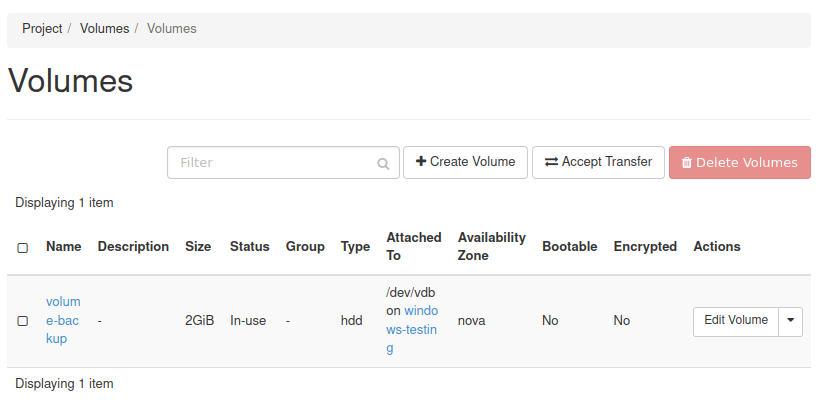Sort by Availability Zone column header
820x403 pixels.
pyautogui.click(x=491, y=247)
